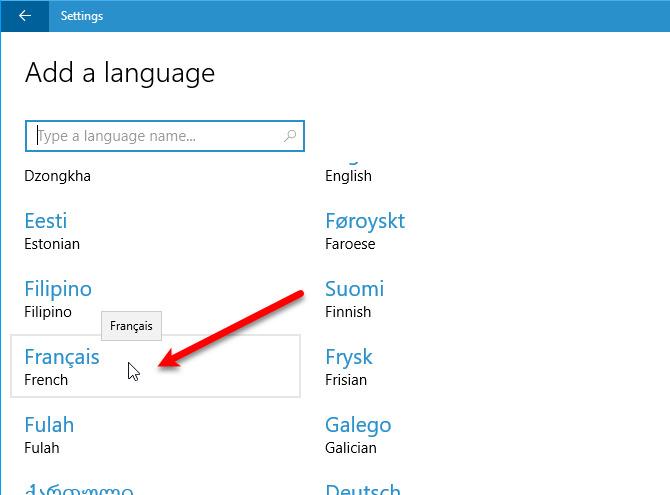Click the 'Add a language' heading
Image resolution: width=670 pixels, height=495 pixels.
[x=119, y=73]
